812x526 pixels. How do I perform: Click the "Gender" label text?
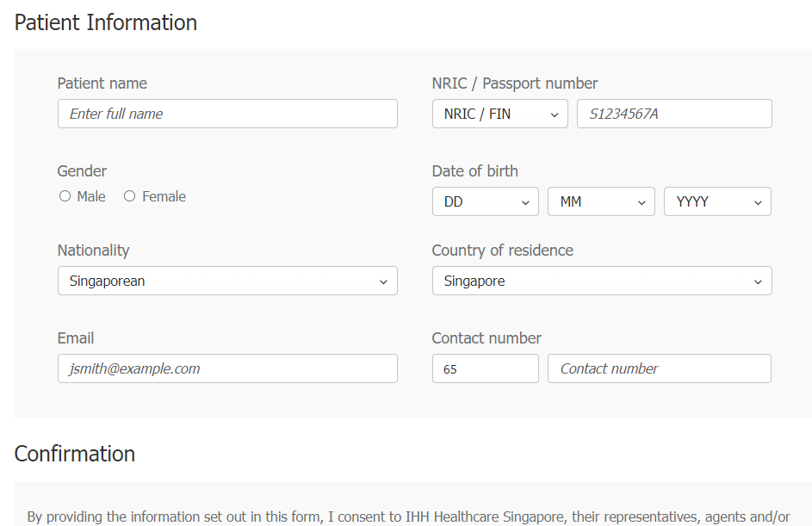click(83, 171)
